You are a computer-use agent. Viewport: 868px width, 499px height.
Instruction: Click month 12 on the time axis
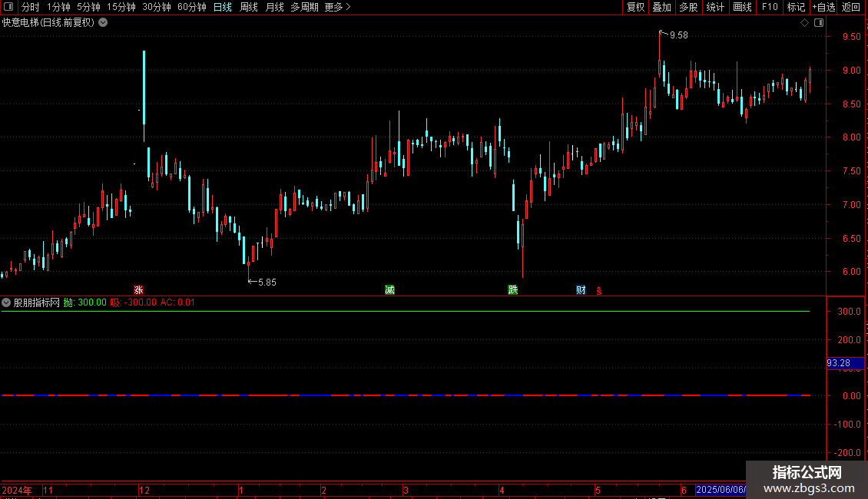click(144, 490)
